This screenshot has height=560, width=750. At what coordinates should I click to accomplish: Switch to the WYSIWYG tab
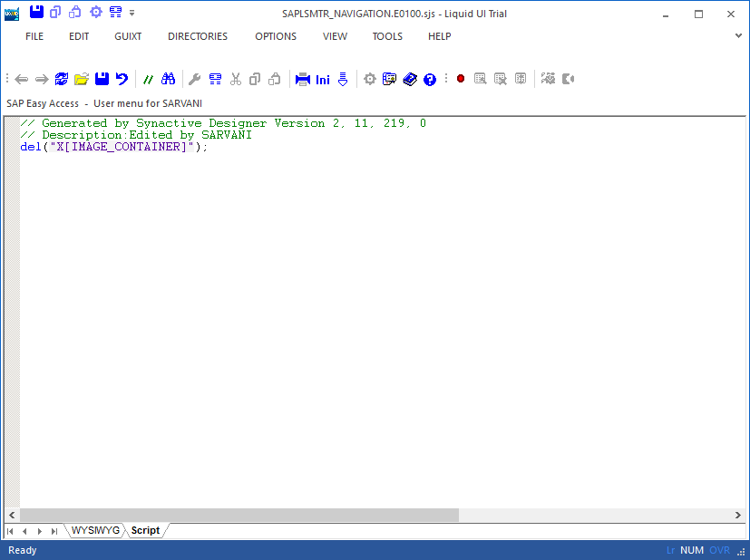pyautogui.click(x=96, y=530)
